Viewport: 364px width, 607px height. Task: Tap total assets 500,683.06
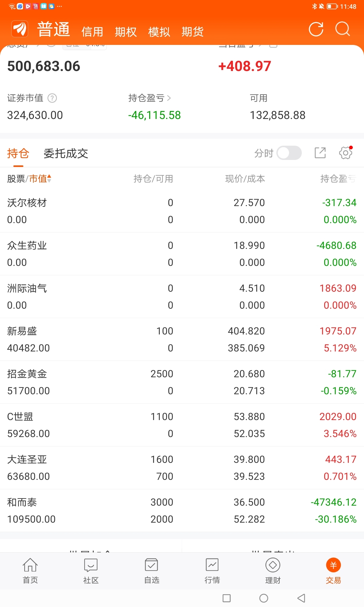(44, 66)
